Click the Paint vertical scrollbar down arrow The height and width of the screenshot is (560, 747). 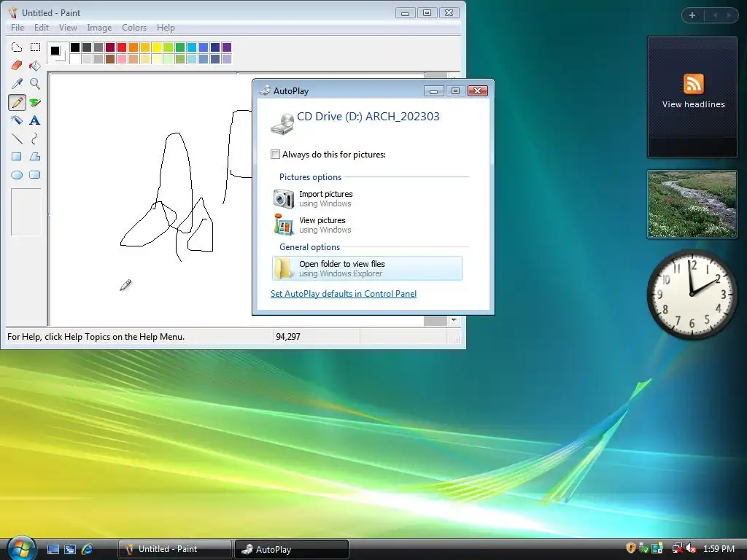click(x=454, y=321)
